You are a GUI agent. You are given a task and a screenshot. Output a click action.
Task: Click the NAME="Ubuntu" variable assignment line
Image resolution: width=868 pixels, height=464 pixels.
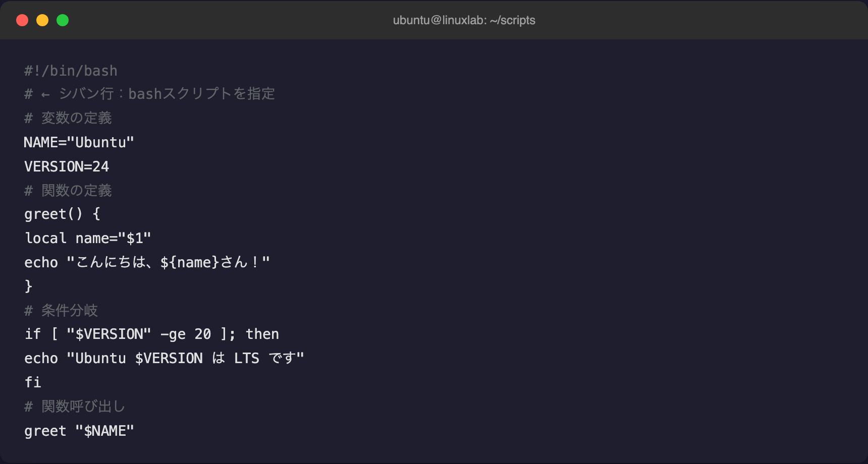79,142
